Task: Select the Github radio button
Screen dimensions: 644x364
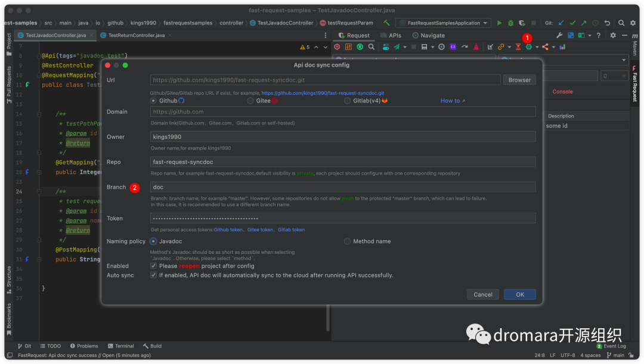Action: click(153, 101)
